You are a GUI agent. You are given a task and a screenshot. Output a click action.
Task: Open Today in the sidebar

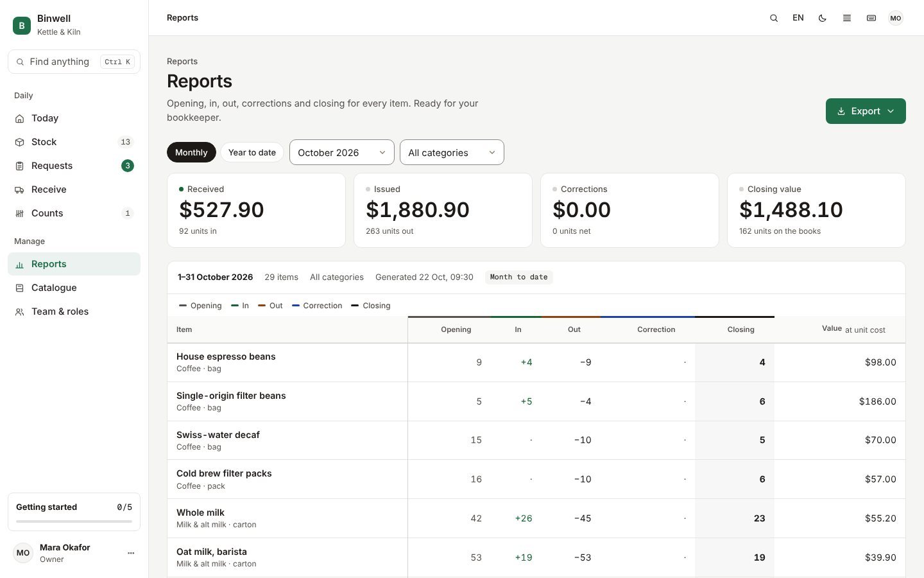click(74, 118)
